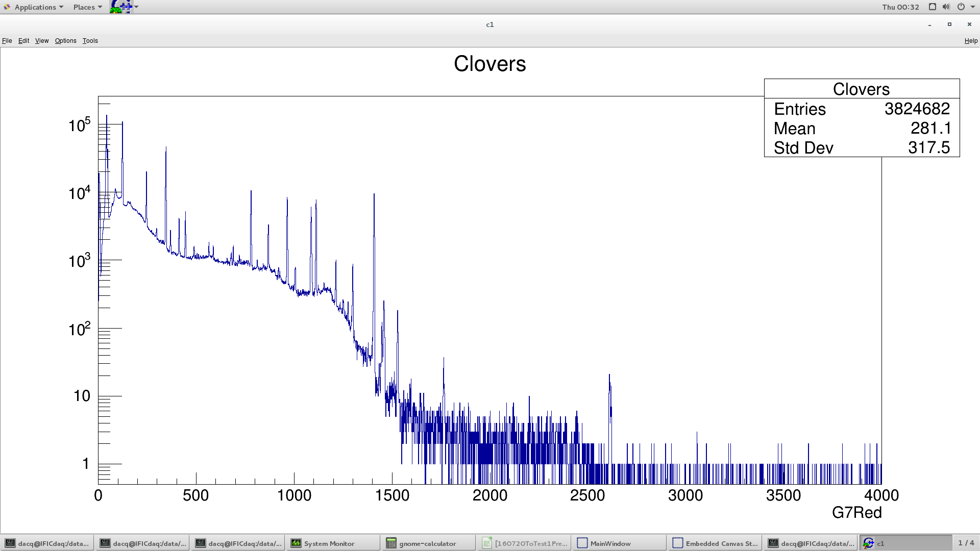Open the c1 app menu in top bar
Screen dimensions: 980x551
point(124,7)
